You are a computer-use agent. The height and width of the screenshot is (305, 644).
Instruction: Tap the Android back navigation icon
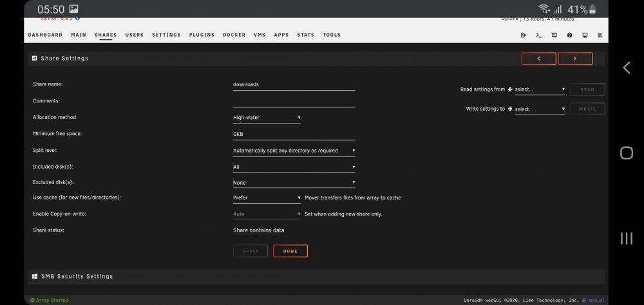tap(627, 68)
